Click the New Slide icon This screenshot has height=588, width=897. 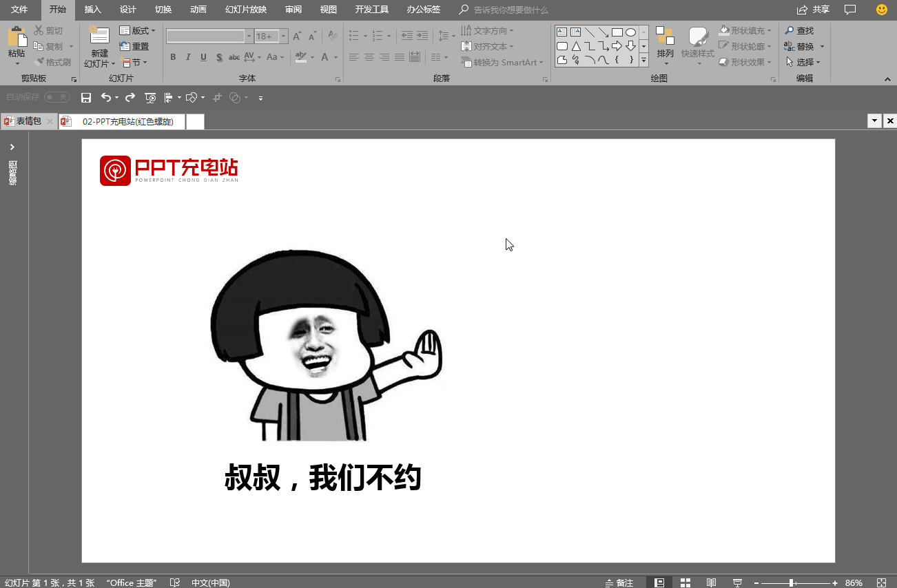pos(99,36)
